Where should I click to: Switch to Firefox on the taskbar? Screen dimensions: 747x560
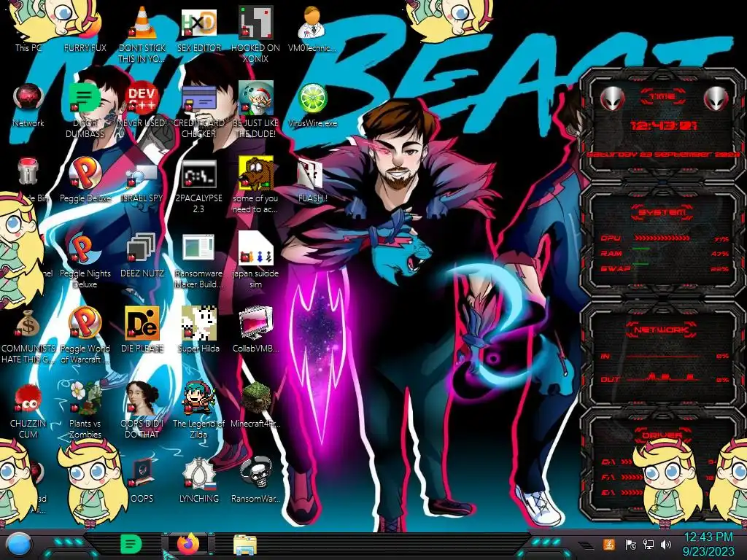[x=187, y=544]
